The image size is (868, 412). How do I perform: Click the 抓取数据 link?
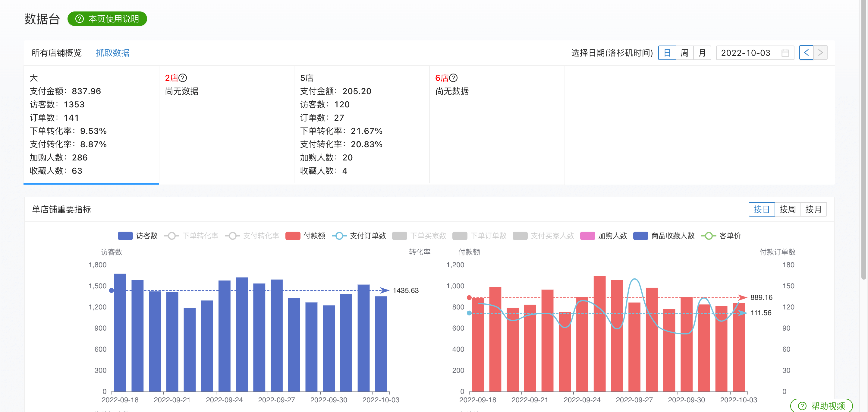112,53
